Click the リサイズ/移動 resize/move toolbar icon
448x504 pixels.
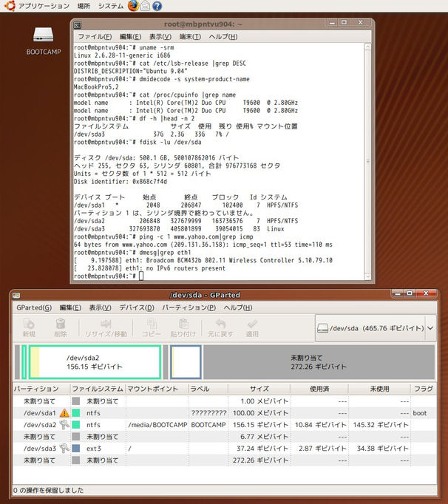(x=106, y=324)
